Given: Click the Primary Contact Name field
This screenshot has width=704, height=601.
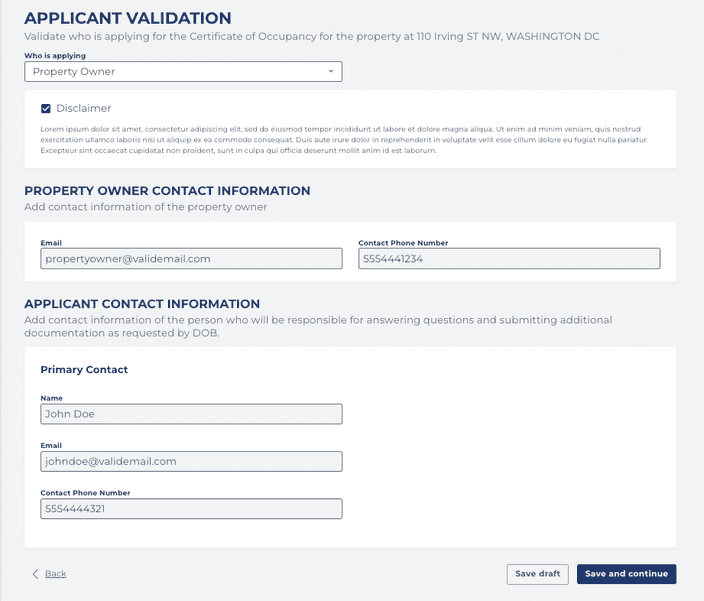Looking at the screenshot, I should click(191, 414).
